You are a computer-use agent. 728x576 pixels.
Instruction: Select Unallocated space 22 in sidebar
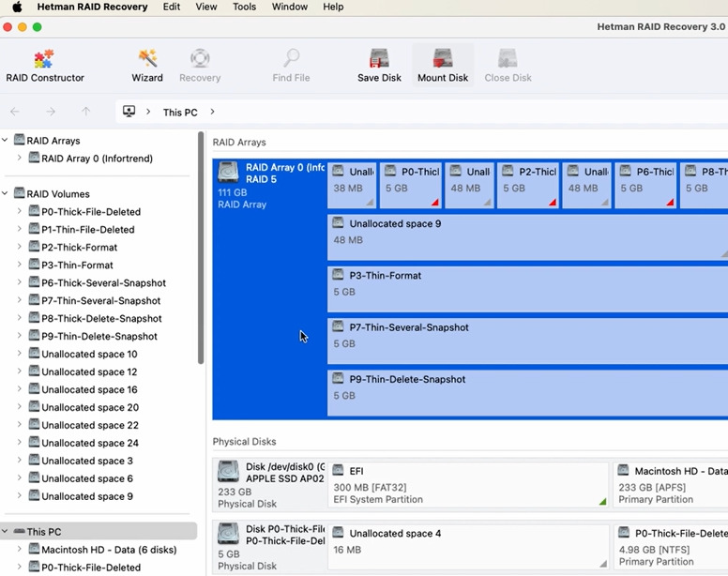90,425
